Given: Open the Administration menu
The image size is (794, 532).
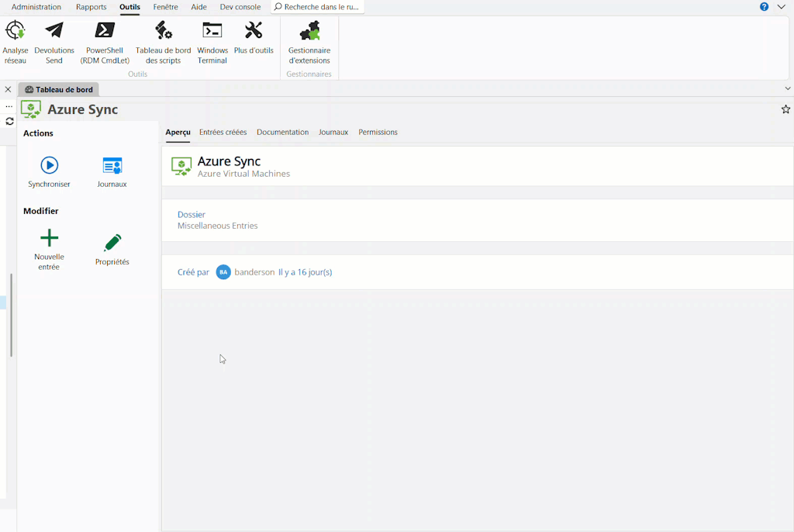Looking at the screenshot, I should [x=36, y=7].
